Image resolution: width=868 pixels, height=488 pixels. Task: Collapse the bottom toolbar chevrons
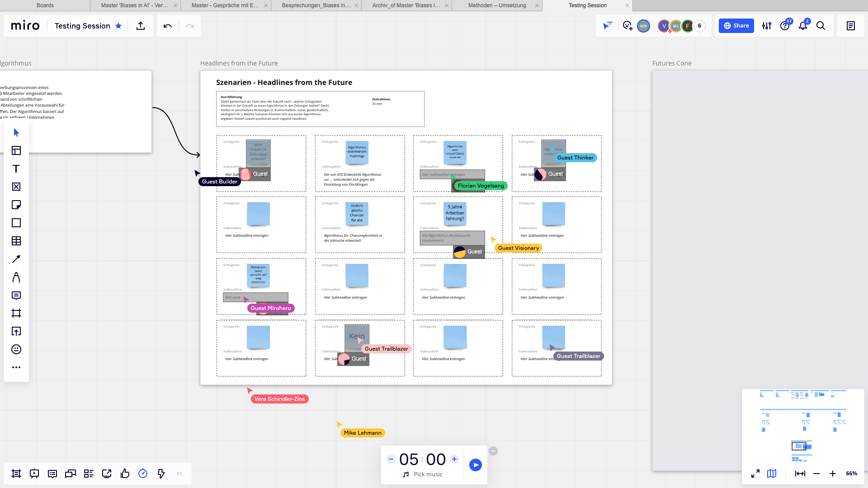pos(179,474)
